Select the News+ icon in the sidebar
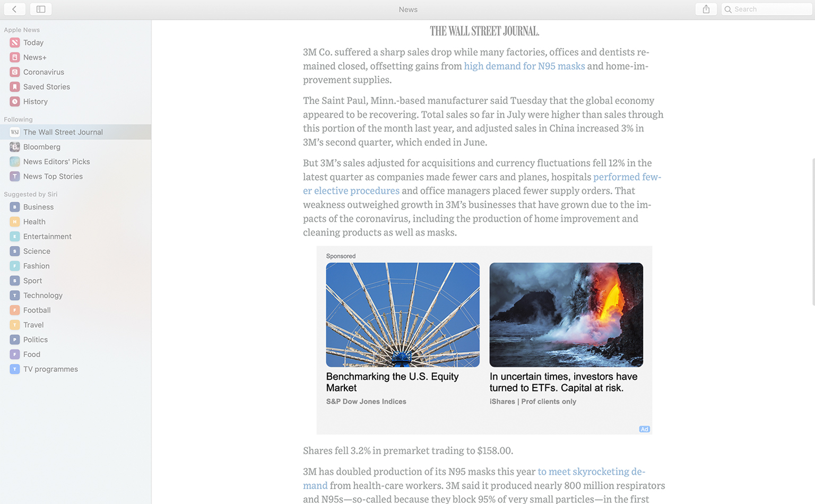This screenshot has width=815, height=504. tap(15, 57)
